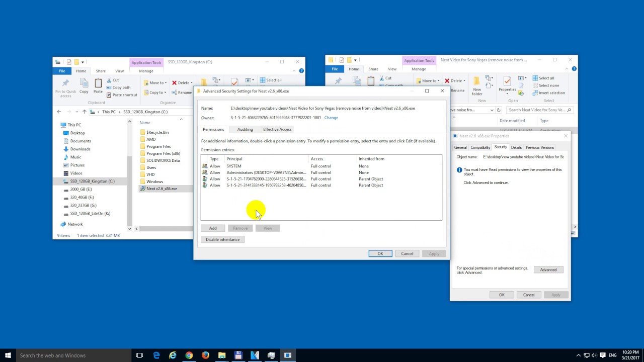Screen dimensions: 644x362
Task: Click Cut in SSD_120GB_Kingston window ribbon
Action: (x=113, y=80)
